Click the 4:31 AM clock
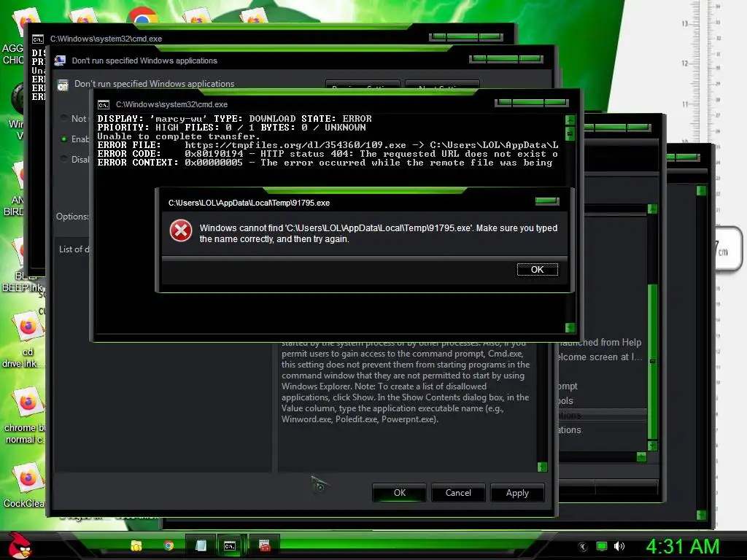The height and width of the screenshot is (560, 747). (683, 546)
